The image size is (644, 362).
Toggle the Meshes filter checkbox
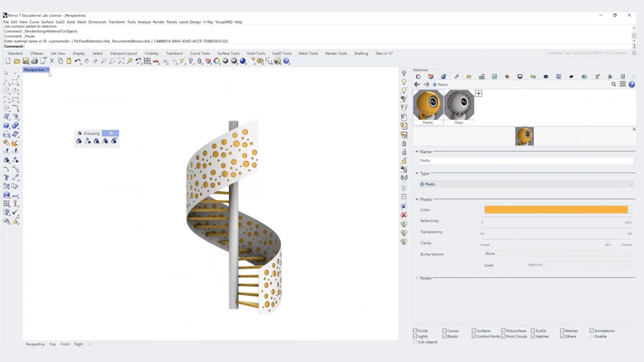pyautogui.click(x=562, y=331)
